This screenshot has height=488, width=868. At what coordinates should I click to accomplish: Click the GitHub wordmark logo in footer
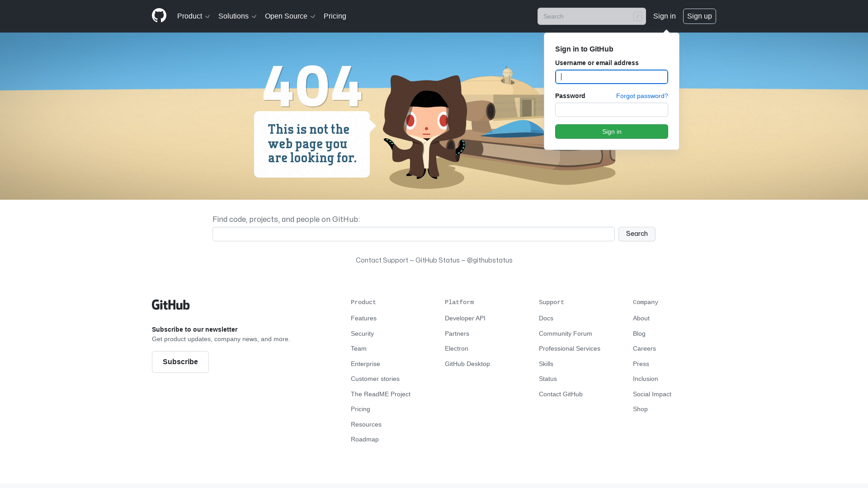tap(171, 305)
